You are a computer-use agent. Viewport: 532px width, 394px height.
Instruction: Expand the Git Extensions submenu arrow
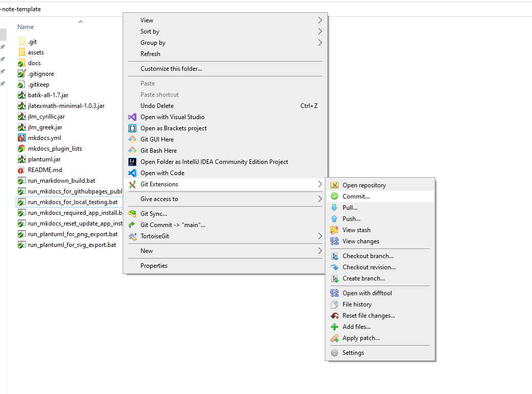(x=320, y=184)
